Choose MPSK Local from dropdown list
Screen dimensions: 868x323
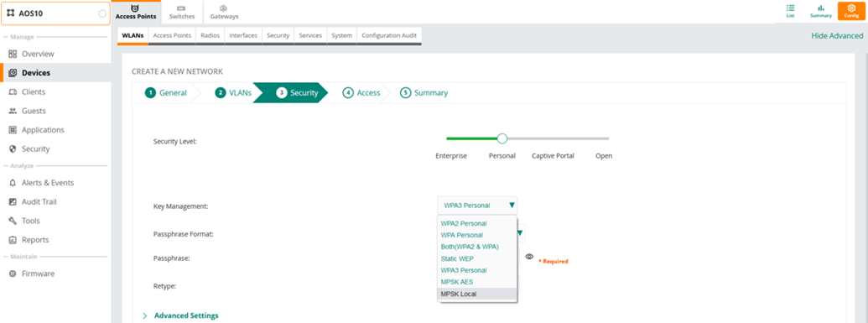pyautogui.click(x=477, y=294)
